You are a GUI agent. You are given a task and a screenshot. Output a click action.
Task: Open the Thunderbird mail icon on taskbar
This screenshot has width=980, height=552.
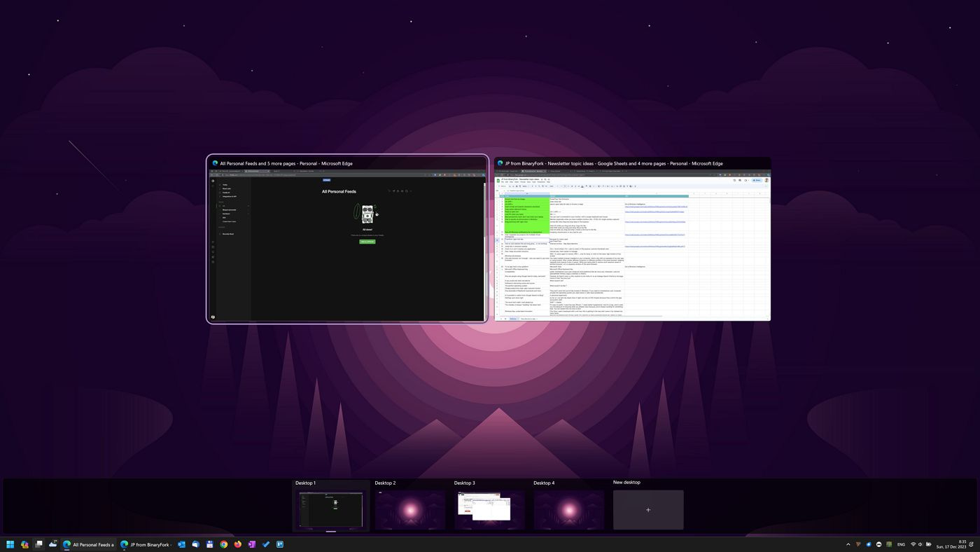coord(195,544)
